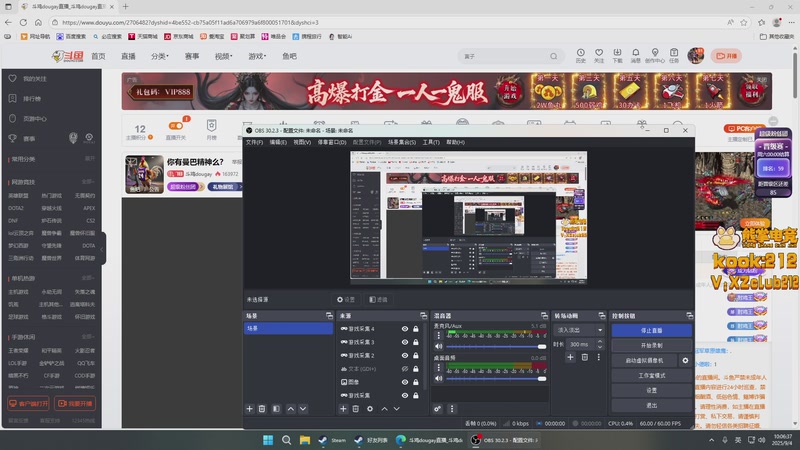This screenshot has height=450, width=800.
Task: Expand the 分类 category menu on Douyu
Action: (x=160, y=56)
